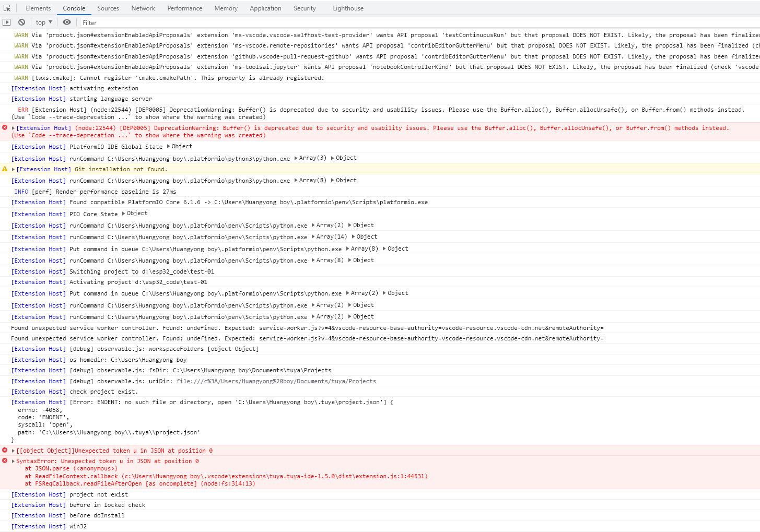Create live expression with the eye icon
760x532 pixels.
tap(67, 22)
